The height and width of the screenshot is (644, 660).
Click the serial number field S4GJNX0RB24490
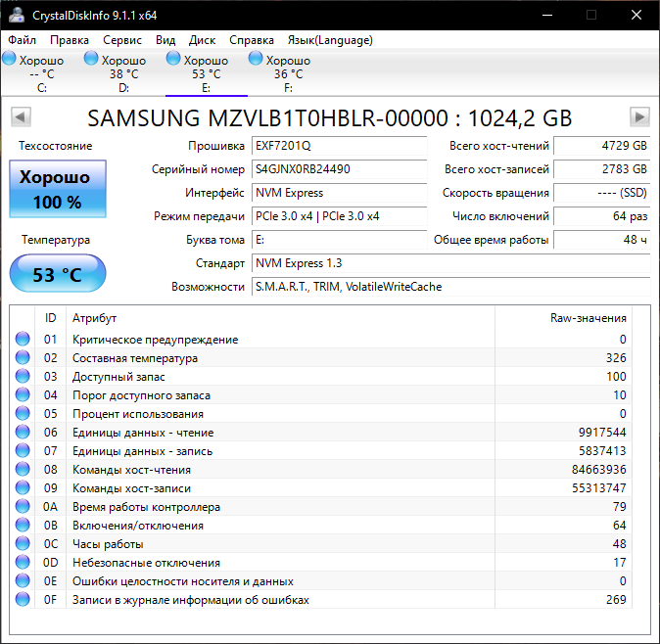[339, 169]
